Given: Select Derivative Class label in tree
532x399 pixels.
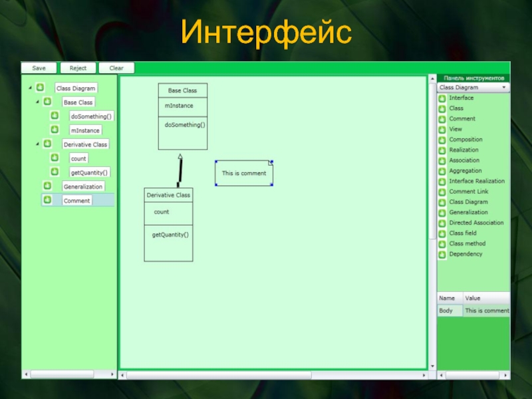Looking at the screenshot, I should pyautogui.click(x=86, y=144).
